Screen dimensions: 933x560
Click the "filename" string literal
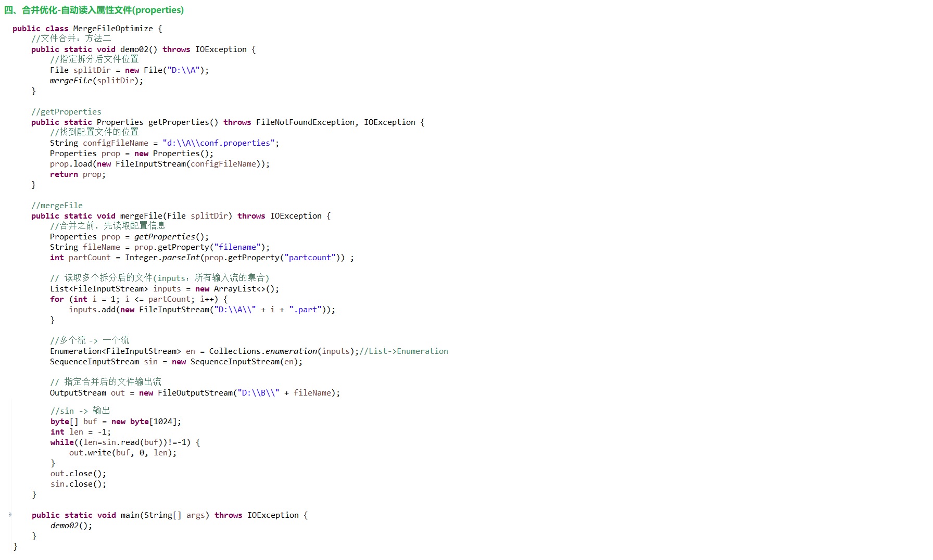point(237,247)
